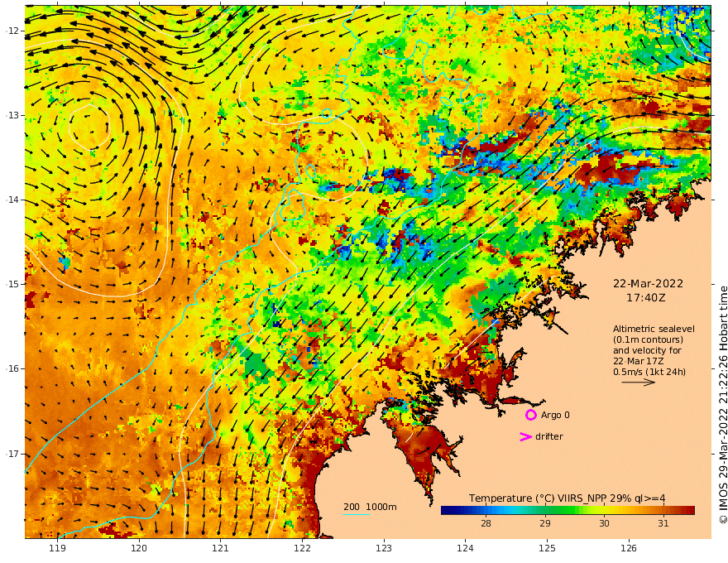728x563 pixels.
Task: Click the 'drifter' legend label
Action: pos(548,436)
